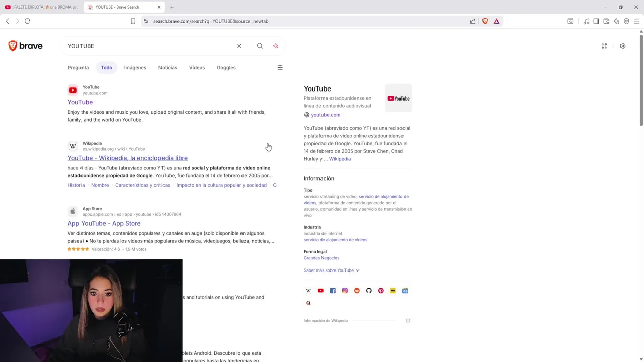Open Brave VPN shield icon

pos(626,21)
